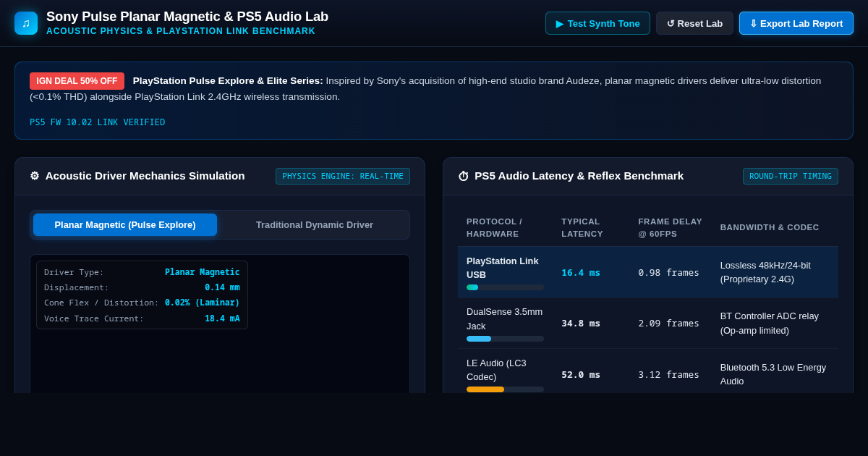
Task: Click the 0.98 frames cell
Action: click(x=668, y=272)
